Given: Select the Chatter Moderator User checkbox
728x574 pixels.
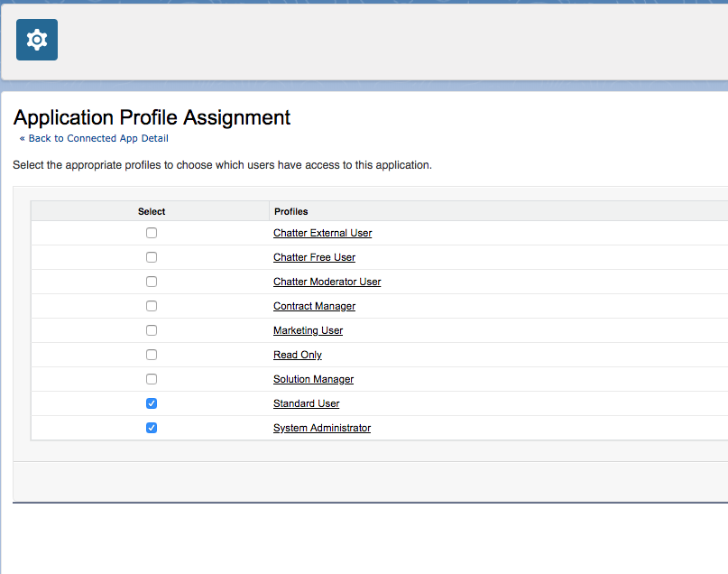Looking at the screenshot, I should pyautogui.click(x=152, y=282).
